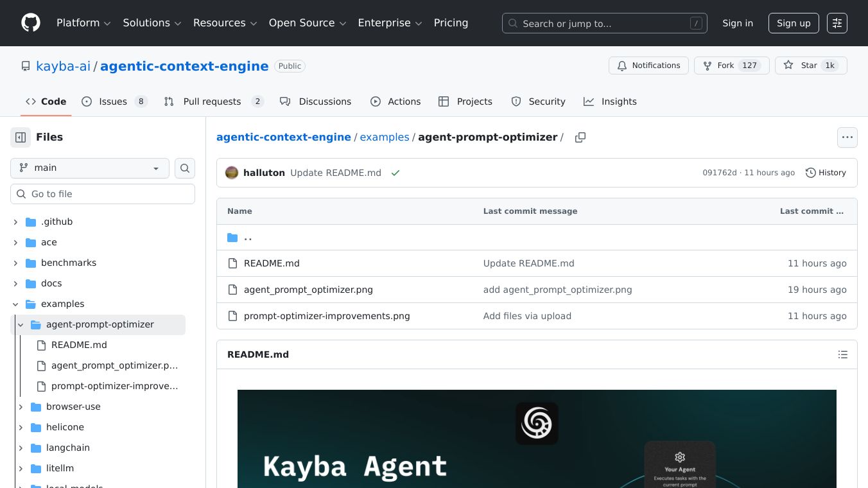The height and width of the screenshot is (488, 868).
Task: Click the Go to file field
Action: [103, 193]
